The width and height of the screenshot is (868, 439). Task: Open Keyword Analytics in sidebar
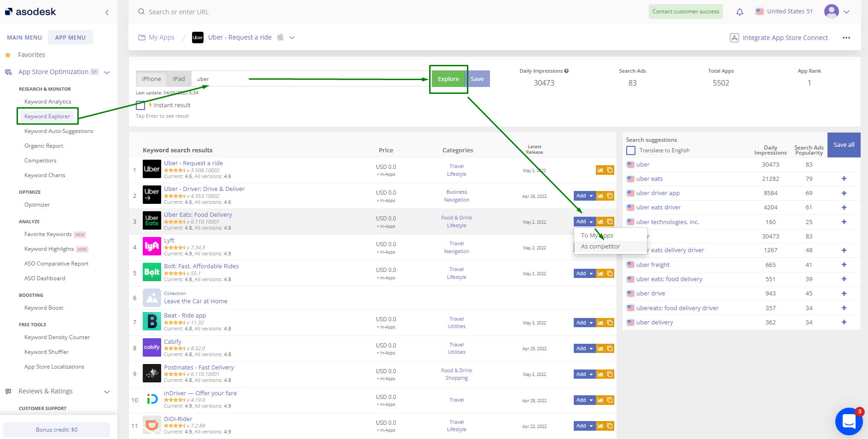(x=48, y=102)
